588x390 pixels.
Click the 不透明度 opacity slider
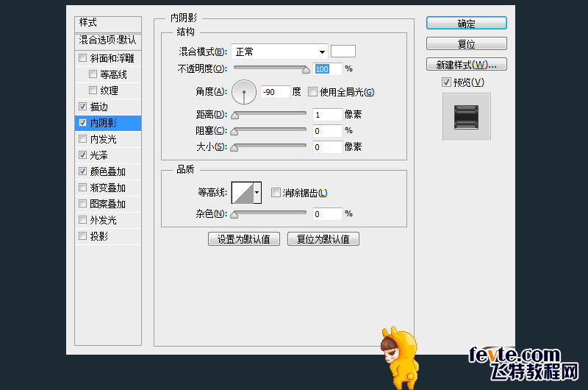pyautogui.click(x=270, y=69)
